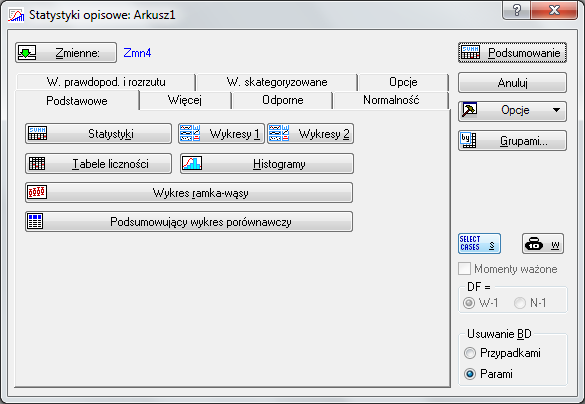585x404 pixels.
Task: Click the dialog title bar app icon
Action: click(16, 15)
